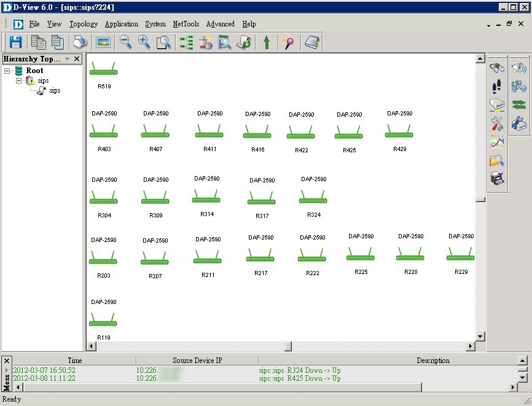Click the folder with magnifier icon
The width and height of the screenshot is (532, 406).
(x=497, y=160)
